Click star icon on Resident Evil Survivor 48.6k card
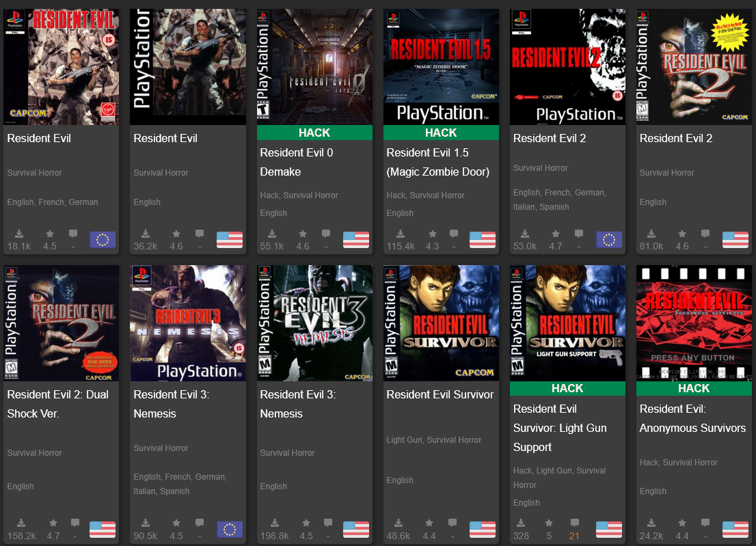The width and height of the screenshot is (756, 546). (x=429, y=523)
